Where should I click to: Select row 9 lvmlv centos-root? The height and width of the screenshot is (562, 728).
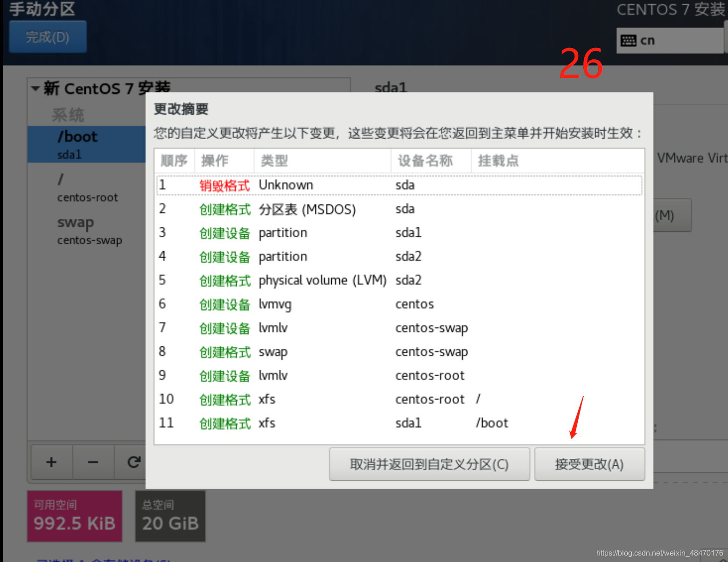[x=399, y=376]
